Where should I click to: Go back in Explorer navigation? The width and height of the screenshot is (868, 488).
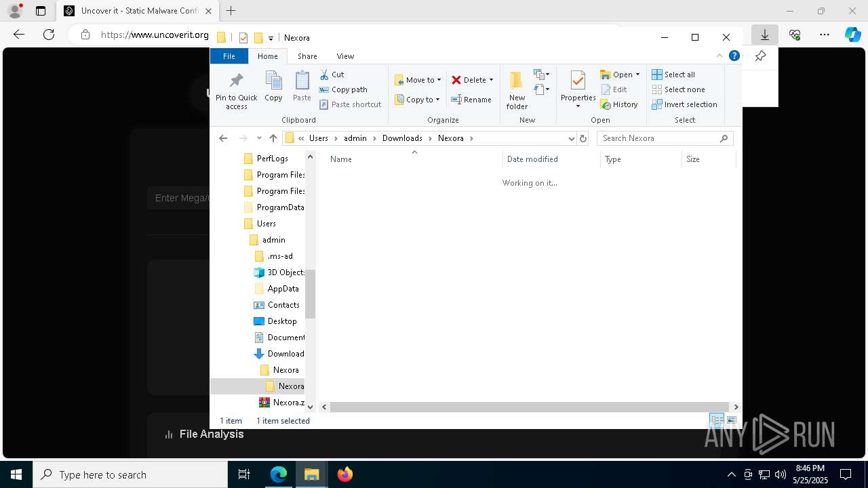point(223,138)
